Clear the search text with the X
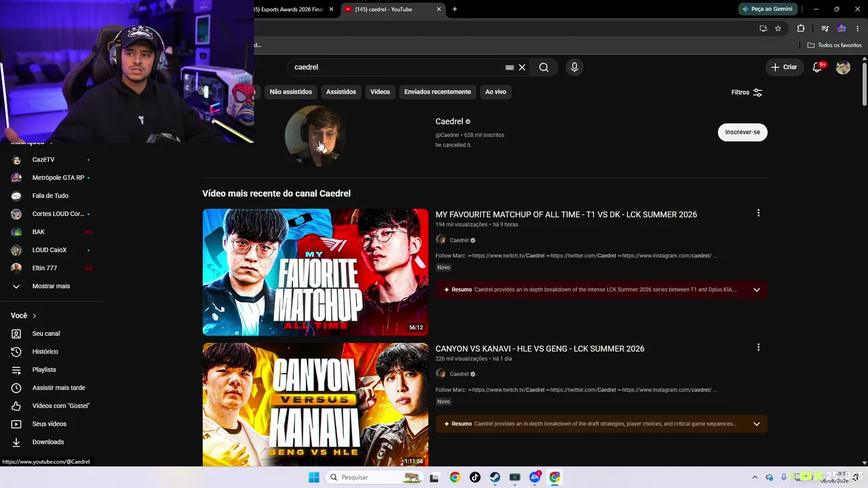Image resolution: width=868 pixels, height=488 pixels. [x=522, y=67]
